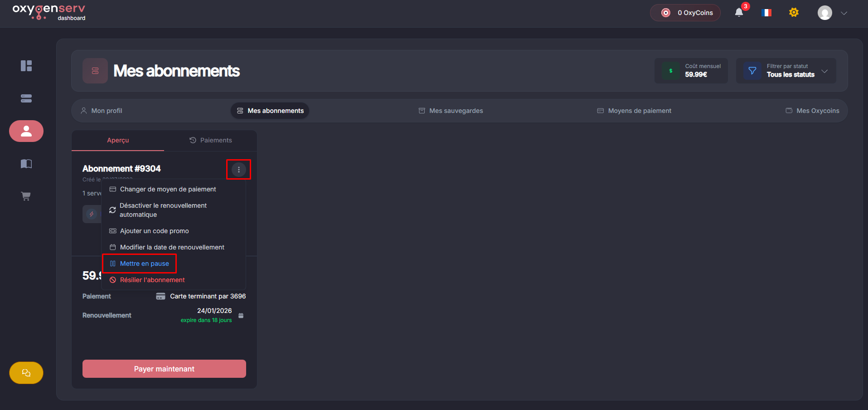The width and height of the screenshot is (868, 410).
Task: Open the dashboard grid icon in sidebar
Action: coord(26,66)
